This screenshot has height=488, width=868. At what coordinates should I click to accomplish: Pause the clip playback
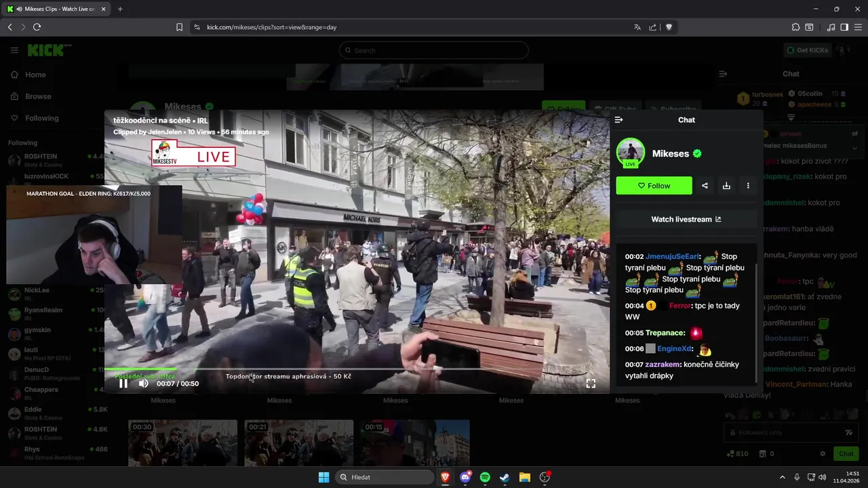tap(123, 384)
